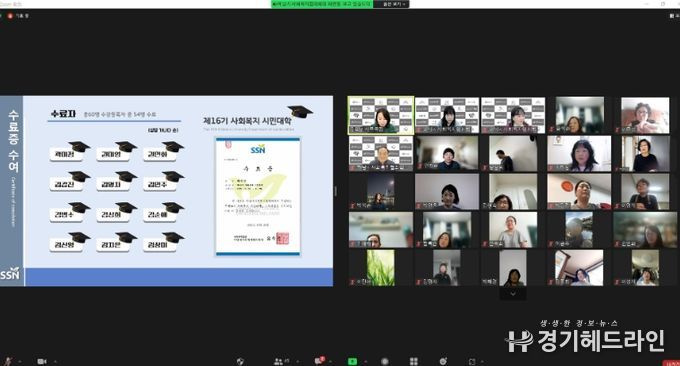
Task: Expand the microphone options arrow
Action: [x=20, y=362]
